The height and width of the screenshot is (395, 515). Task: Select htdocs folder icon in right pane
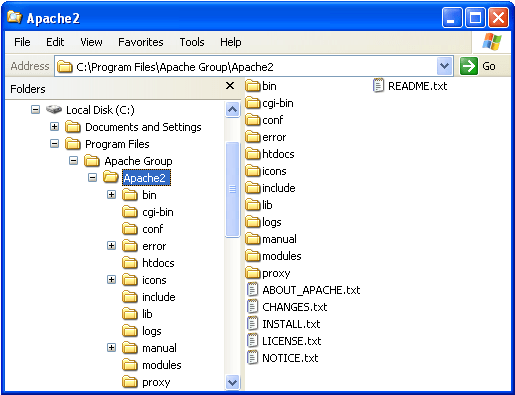pyautogui.click(x=253, y=154)
